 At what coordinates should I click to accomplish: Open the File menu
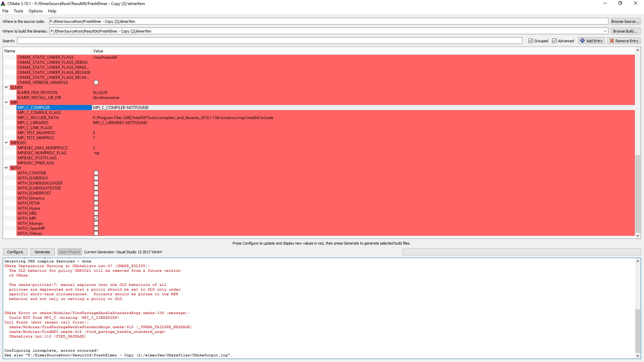[x=5, y=11]
